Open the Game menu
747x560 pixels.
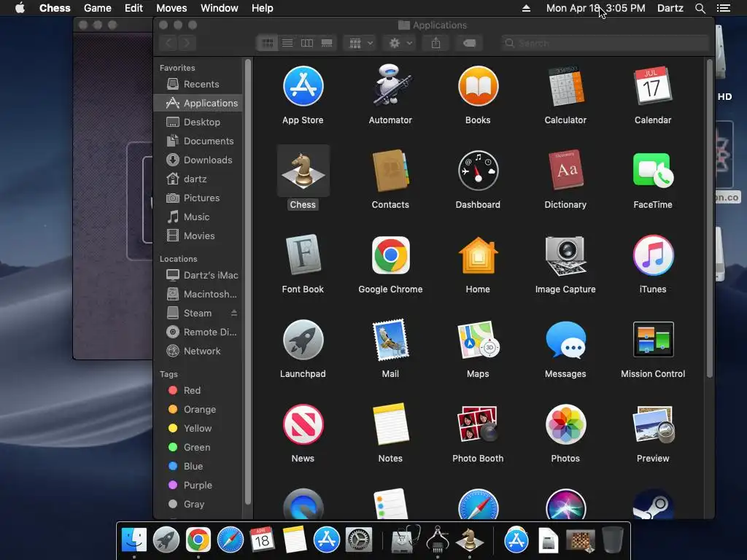97,8
